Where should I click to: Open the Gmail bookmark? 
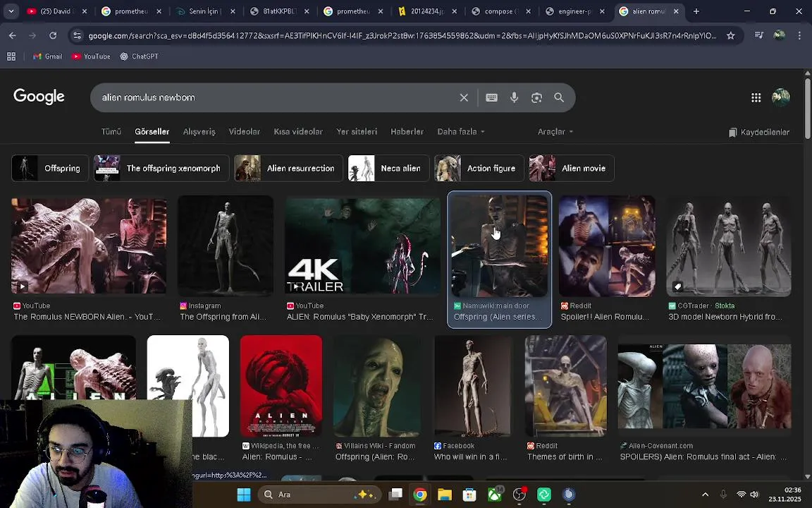[47, 56]
